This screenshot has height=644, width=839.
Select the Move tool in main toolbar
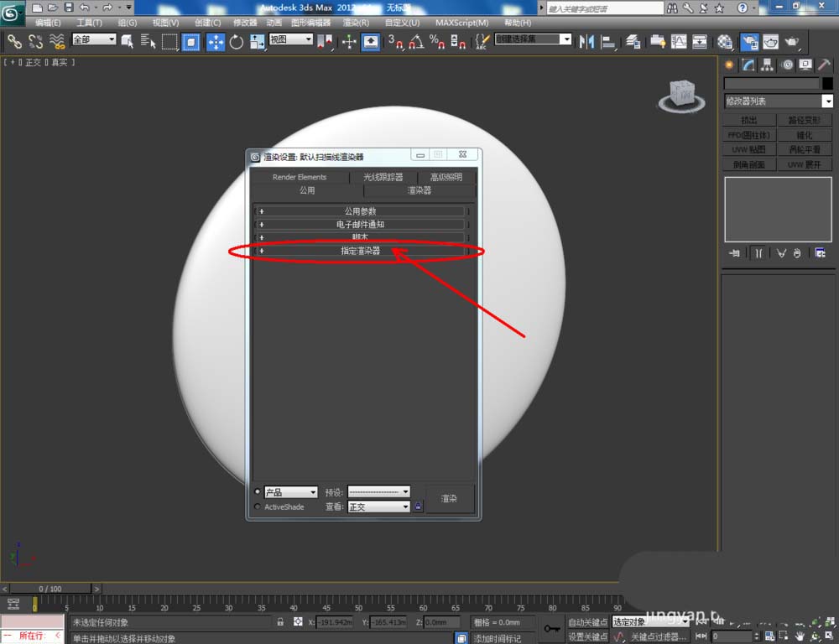click(x=215, y=41)
